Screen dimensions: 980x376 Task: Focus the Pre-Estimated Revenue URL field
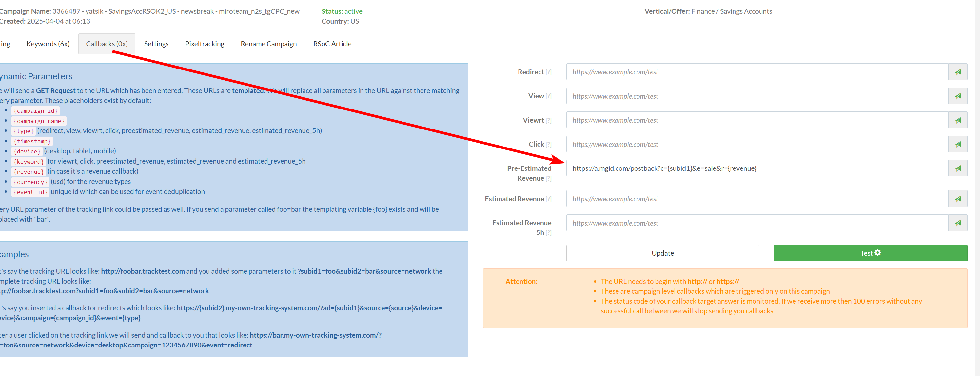click(757, 168)
